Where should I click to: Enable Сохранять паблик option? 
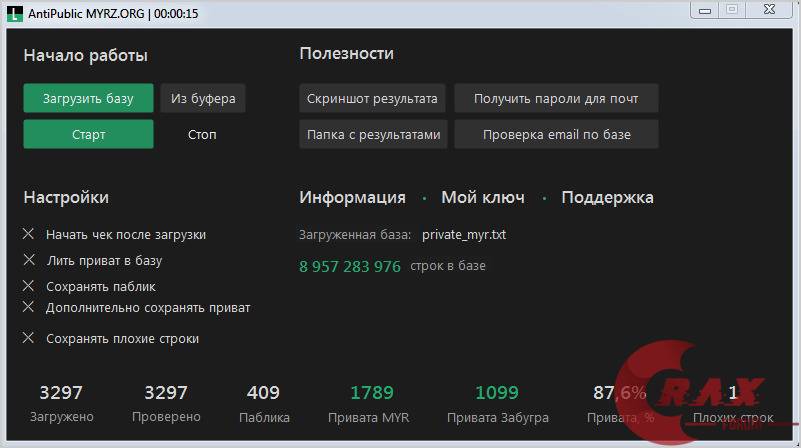pyautogui.click(x=28, y=286)
